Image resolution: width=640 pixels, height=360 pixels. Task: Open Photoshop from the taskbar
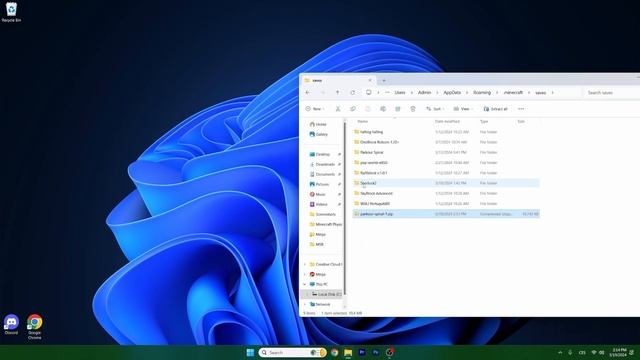pyautogui.click(x=376, y=352)
